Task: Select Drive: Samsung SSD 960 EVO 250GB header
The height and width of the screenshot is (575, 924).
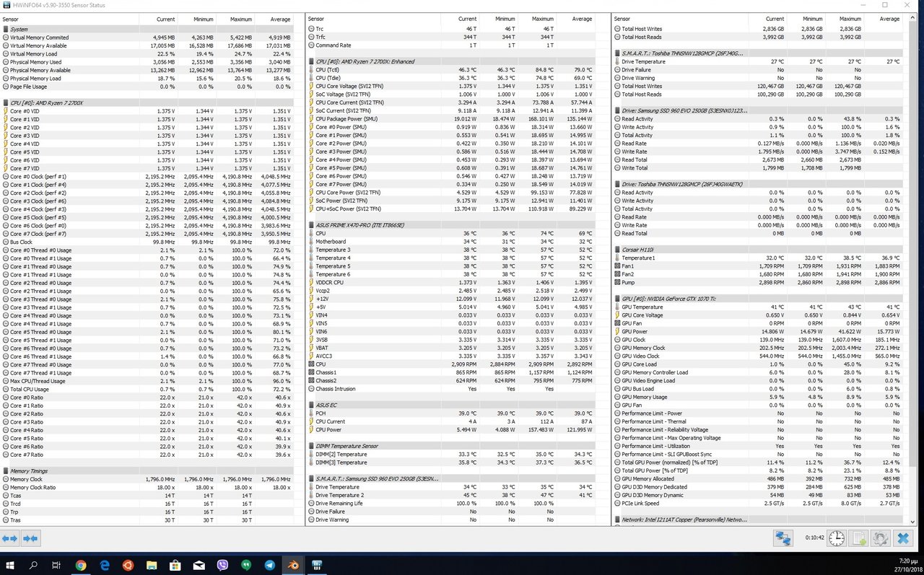Action: pyautogui.click(x=757, y=110)
